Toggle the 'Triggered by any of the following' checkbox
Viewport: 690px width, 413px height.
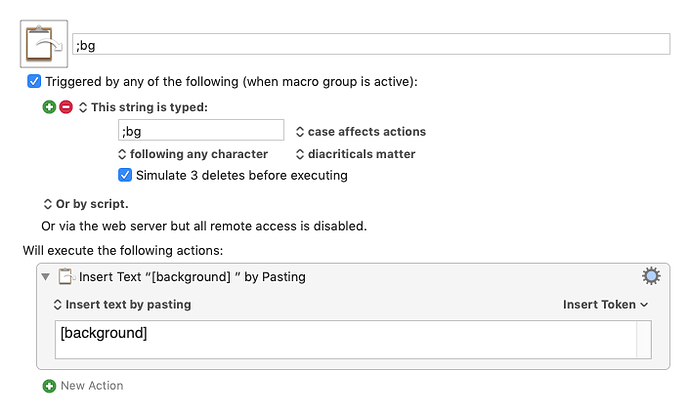[34, 81]
